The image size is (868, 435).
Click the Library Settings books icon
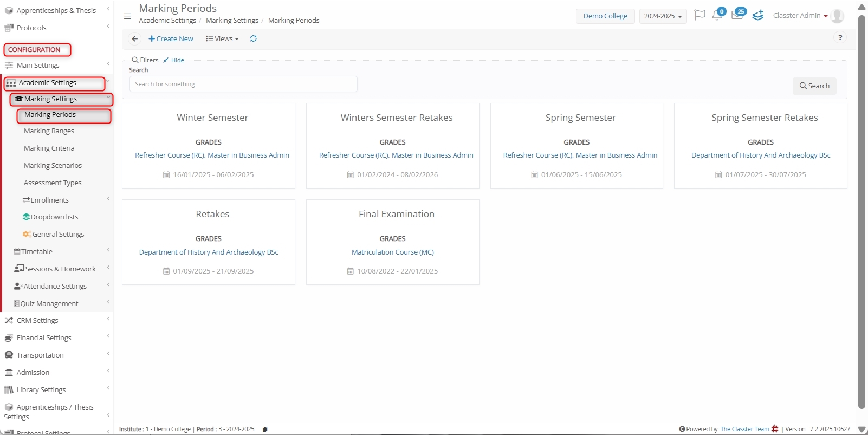pyautogui.click(x=9, y=390)
